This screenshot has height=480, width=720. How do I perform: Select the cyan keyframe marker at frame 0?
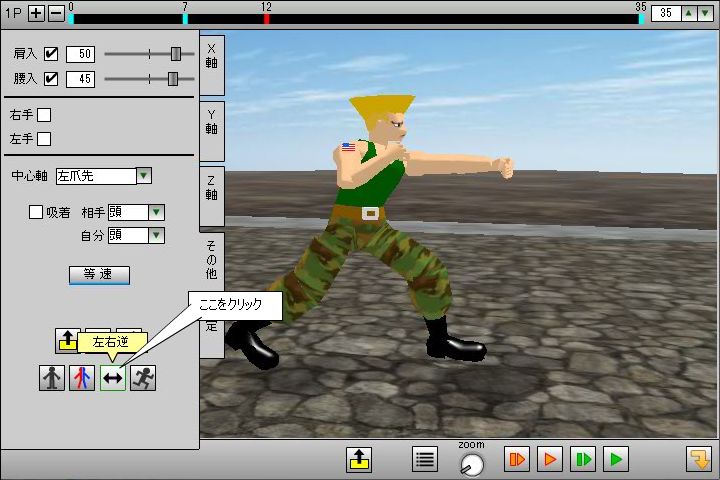(x=71, y=18)
